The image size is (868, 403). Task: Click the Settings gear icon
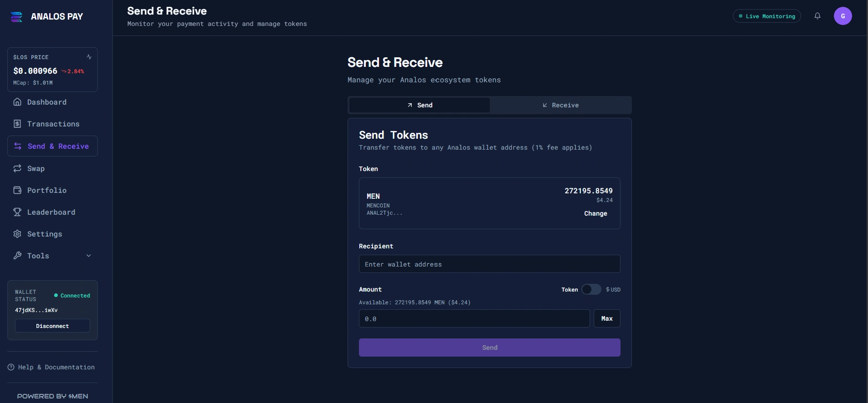(x=17, y=234)
